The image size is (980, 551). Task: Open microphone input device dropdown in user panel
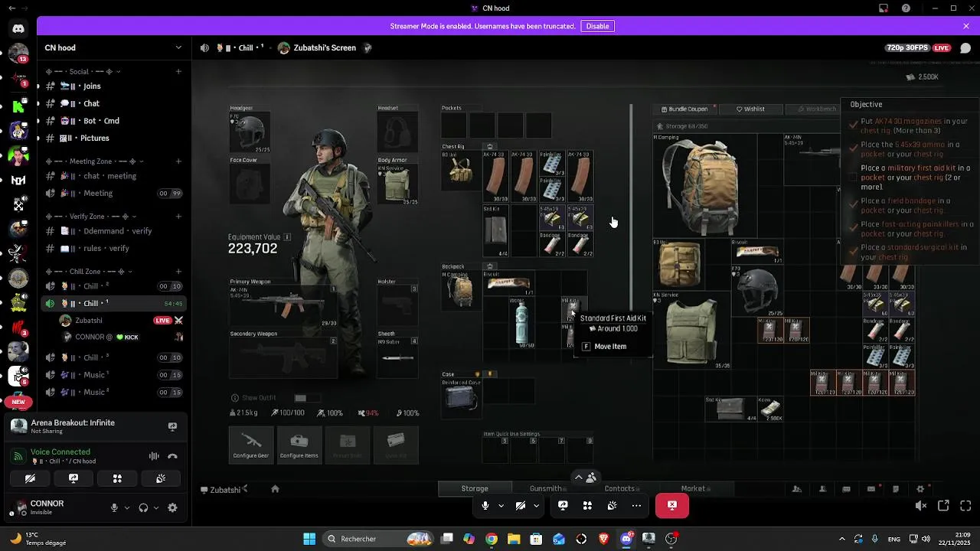[x=127, y=507]
